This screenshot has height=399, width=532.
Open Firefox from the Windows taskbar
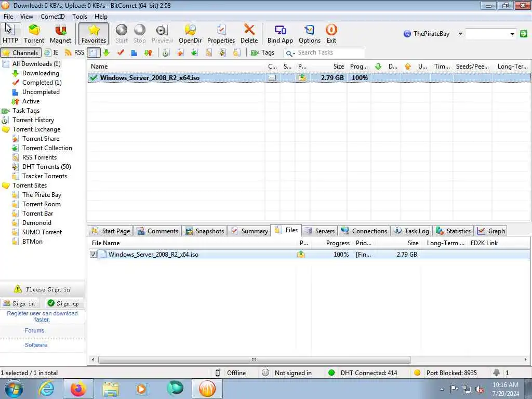(78, 389)
